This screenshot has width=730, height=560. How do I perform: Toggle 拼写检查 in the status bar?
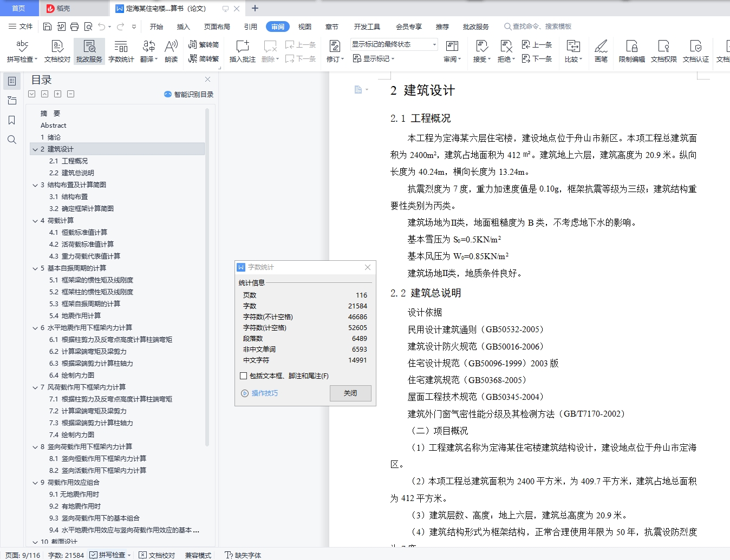[x=110, y=555]
